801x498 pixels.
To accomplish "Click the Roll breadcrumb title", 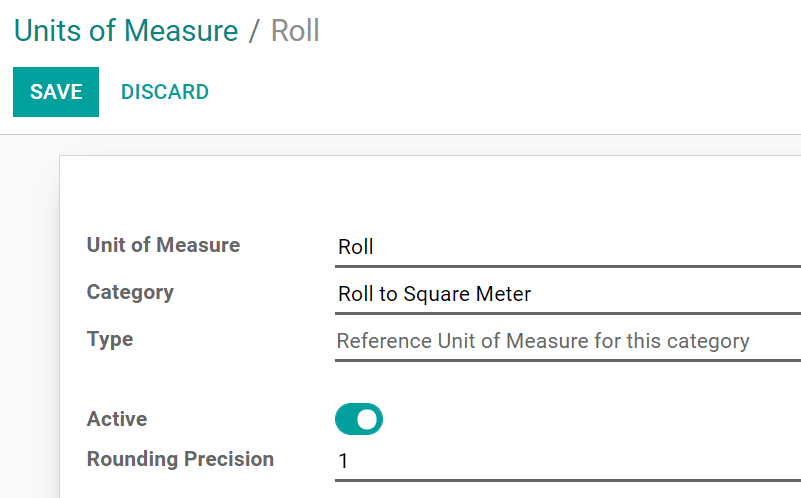I will coord(295,30).
